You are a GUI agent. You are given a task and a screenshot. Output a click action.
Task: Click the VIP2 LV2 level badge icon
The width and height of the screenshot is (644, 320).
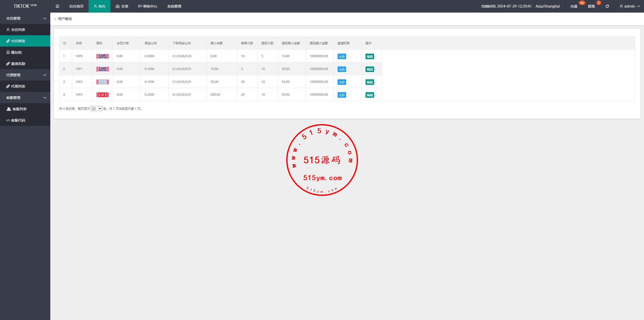(102, 82)
